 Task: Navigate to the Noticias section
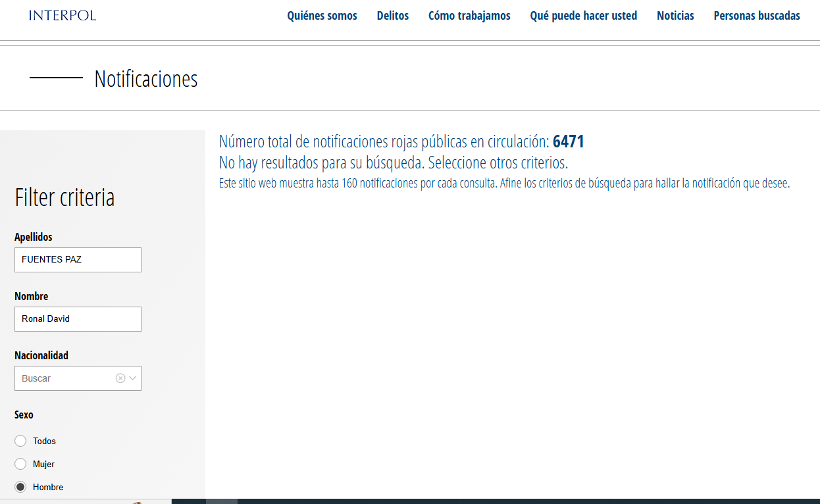coord(675,16)
